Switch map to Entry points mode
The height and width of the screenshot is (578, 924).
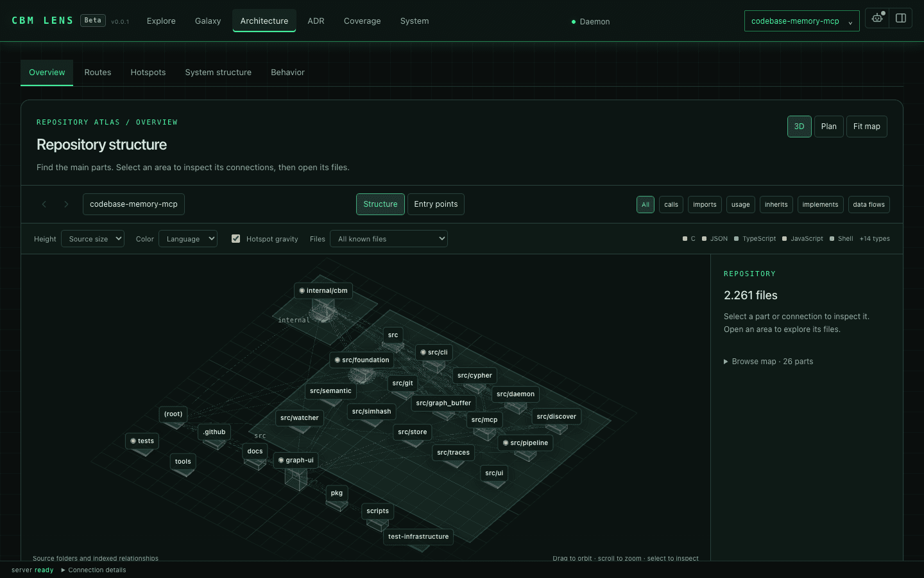[x=436, y=204]
